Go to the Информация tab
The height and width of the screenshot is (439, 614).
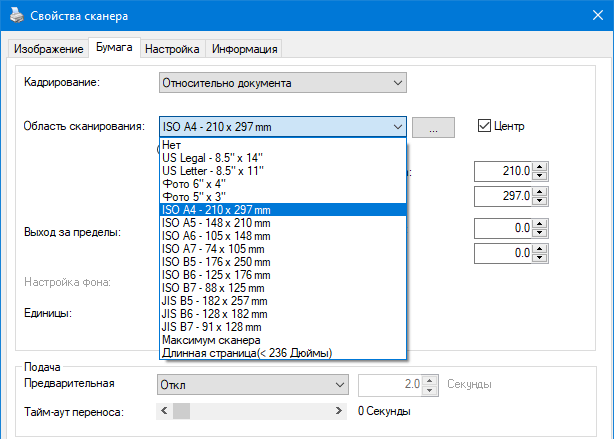[244, 49]
